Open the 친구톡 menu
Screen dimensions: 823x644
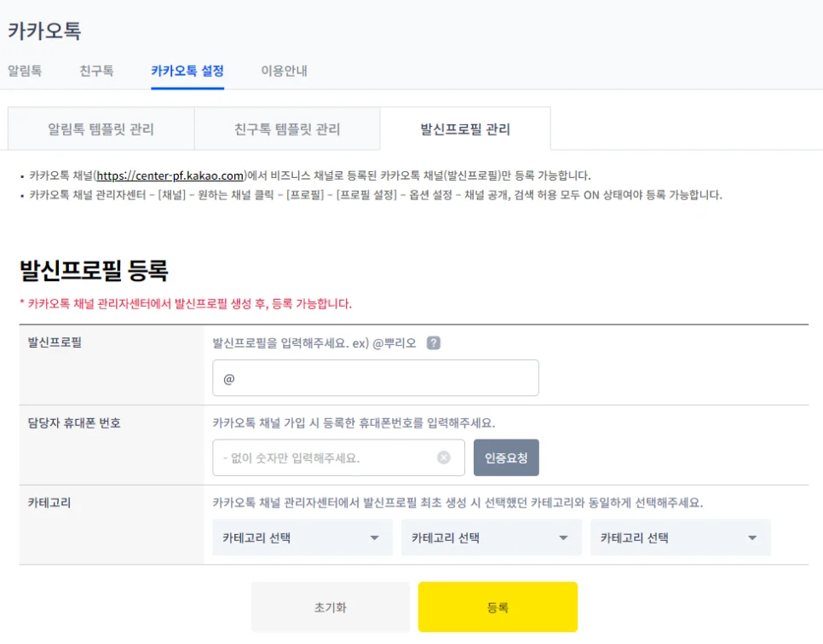pyautogui.click(x=96, y=71)
